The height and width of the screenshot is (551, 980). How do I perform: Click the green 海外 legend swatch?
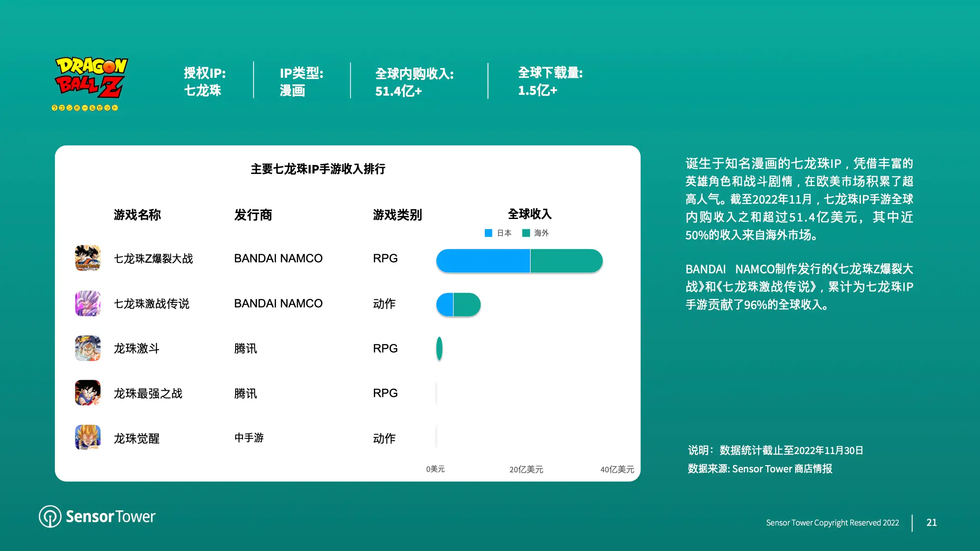coord(526,233)
